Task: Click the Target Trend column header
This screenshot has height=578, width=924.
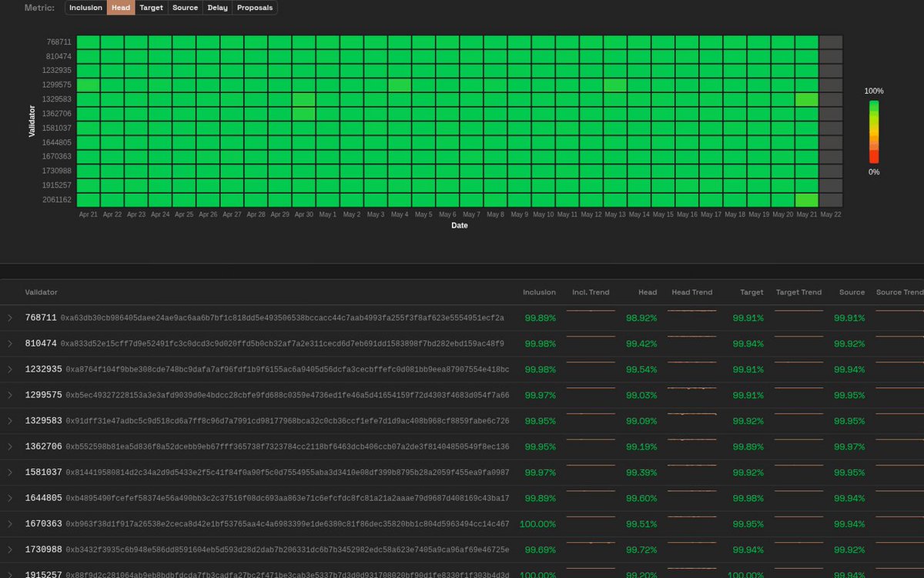Action: (798, 292)
